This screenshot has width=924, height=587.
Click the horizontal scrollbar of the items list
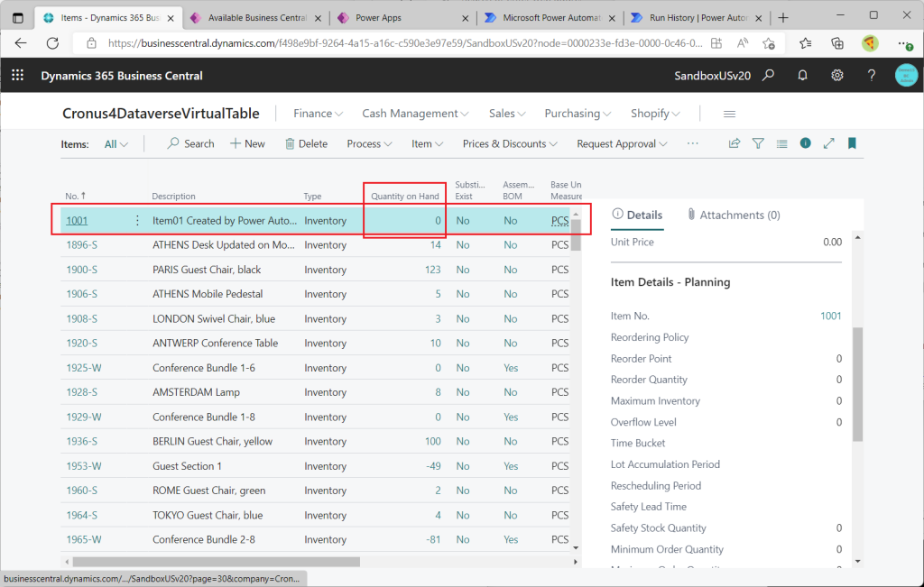click(217, 562)
